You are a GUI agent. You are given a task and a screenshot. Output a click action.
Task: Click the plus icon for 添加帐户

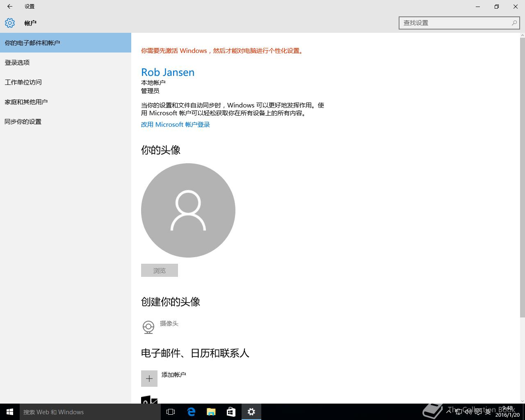[x=149, y=378]
